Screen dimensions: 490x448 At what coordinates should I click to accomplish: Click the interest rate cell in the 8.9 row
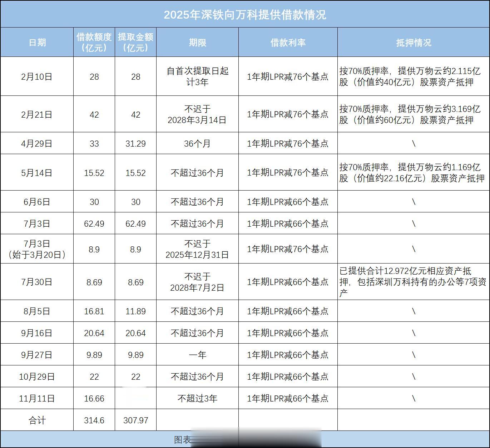(288, 249)
